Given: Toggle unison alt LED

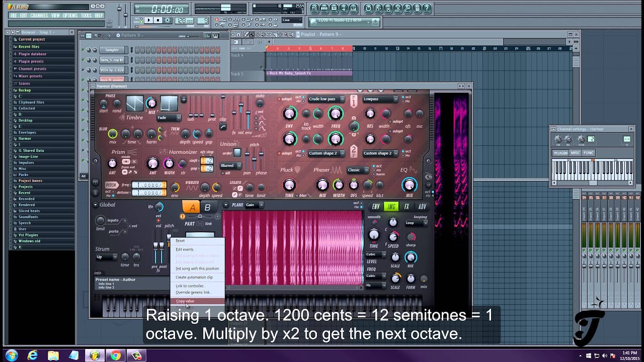Looking at the screenshot, I should pos(222,173).
